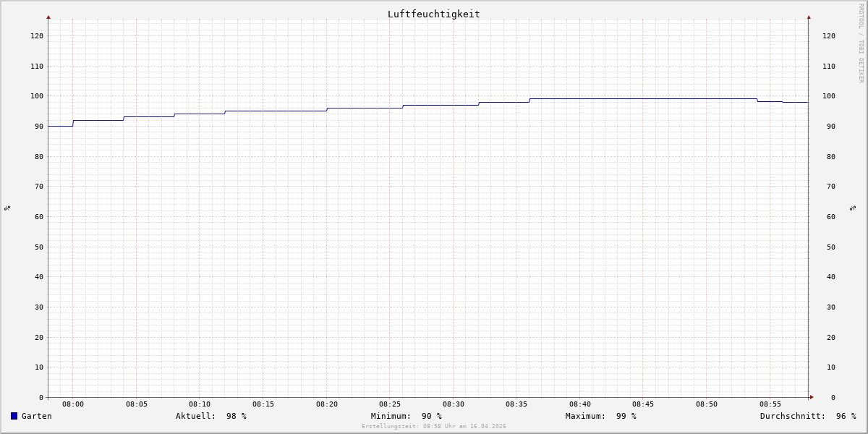Click the blue Garten legend color swatch
The height and width of the screenshot is (434, 868).
pos(14,416)
